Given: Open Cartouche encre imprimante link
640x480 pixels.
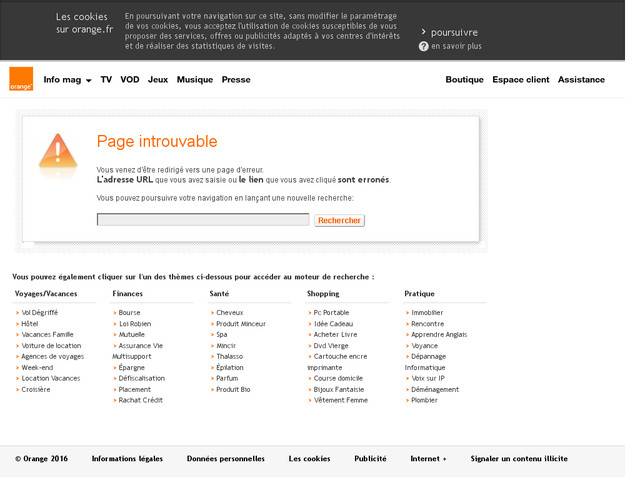Looking at the screenshot, I should click(x=337, y=362).
